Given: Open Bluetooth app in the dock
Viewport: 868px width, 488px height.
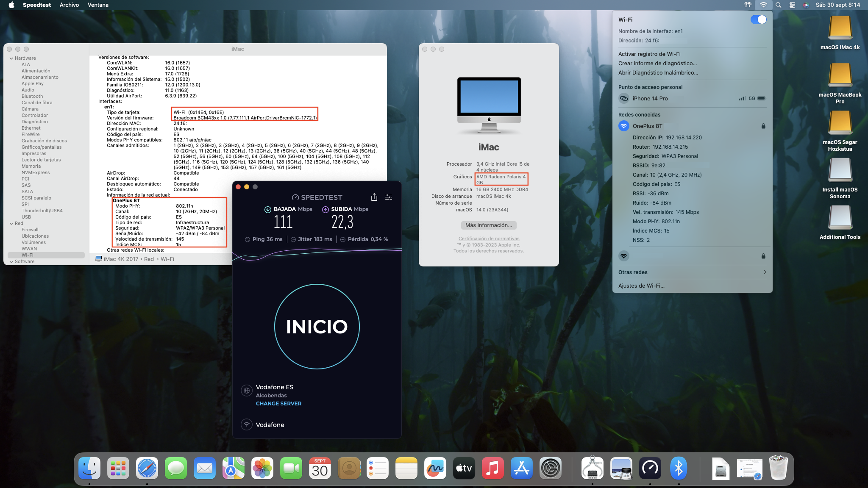Looking at the screenshot, I should [x=679, y=468].
